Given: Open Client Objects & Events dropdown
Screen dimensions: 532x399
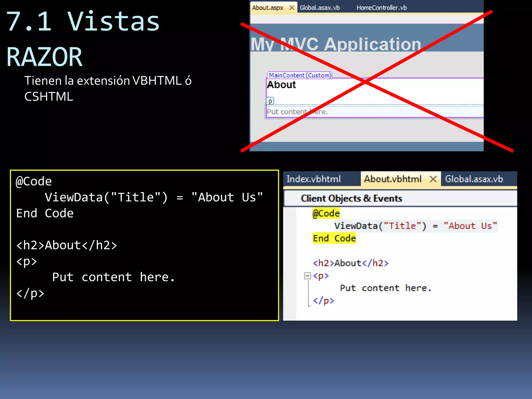Looking at the screenshot, I should 351,198.
